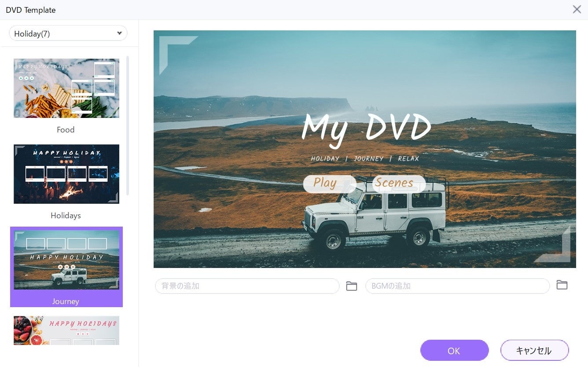Select the Holidays campfire template thumbnail
Image resolution: width=588 pixels, height=367 pixels.
point(66,174)
